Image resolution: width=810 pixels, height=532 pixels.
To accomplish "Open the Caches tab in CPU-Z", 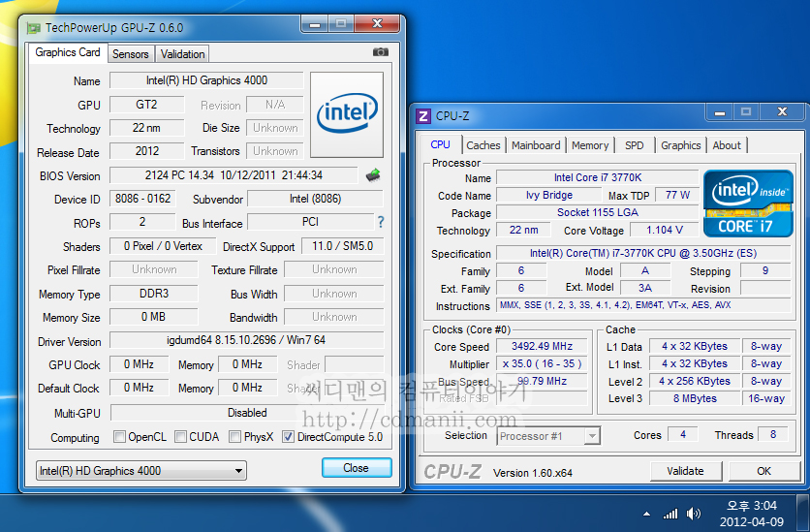I will coord(483,145).
